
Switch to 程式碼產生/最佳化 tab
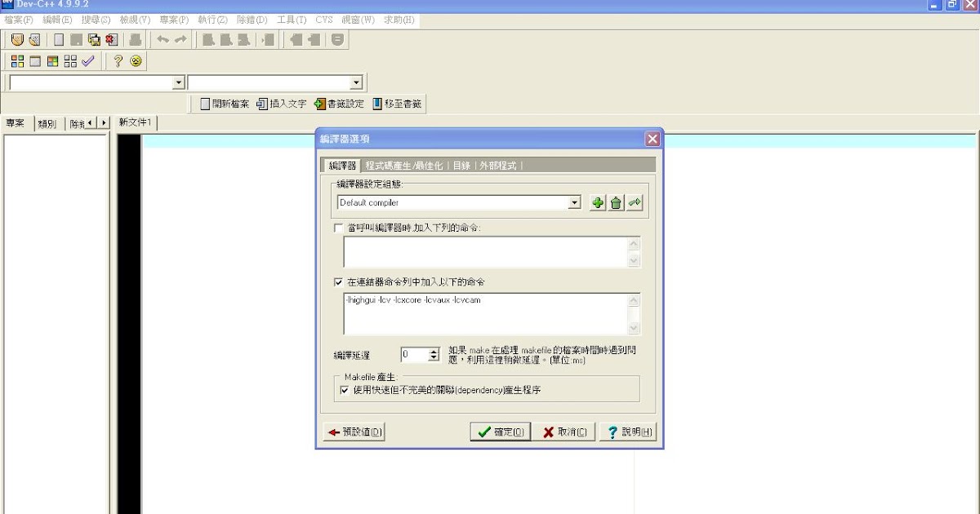click(x=404, y=165)
